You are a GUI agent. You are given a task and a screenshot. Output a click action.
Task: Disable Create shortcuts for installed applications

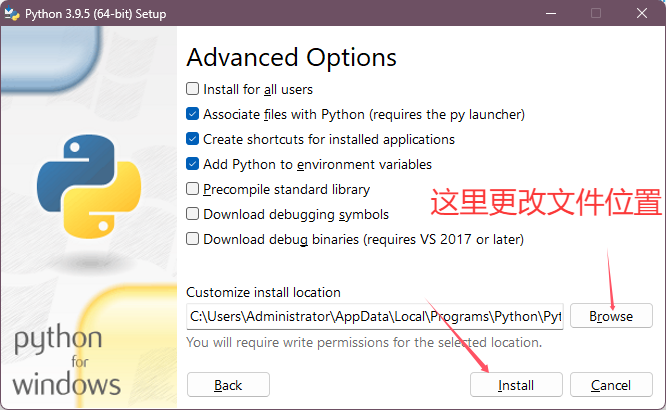pos(193,139)
